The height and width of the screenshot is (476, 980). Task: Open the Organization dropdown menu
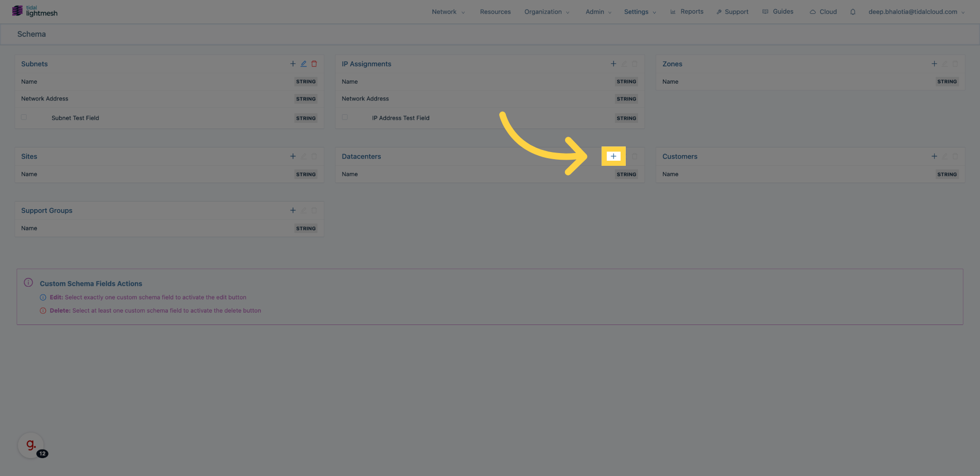point(547,12)
